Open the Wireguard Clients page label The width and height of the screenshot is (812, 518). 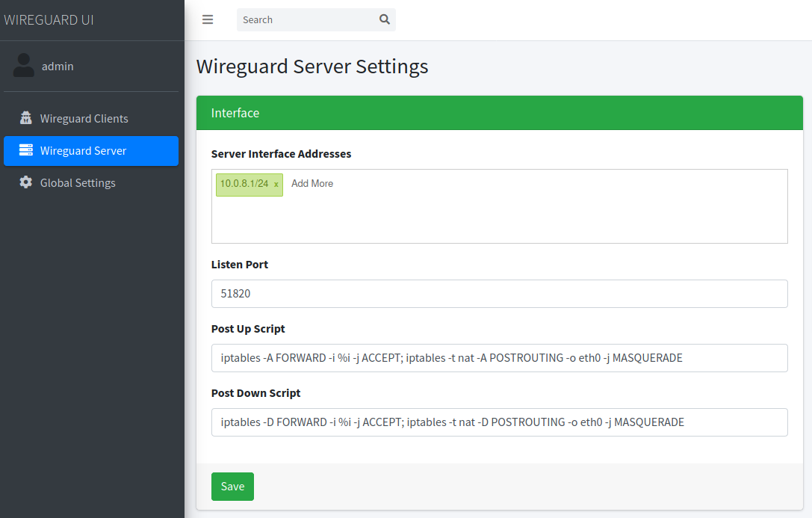pyautogui.click(x=84, y=118)
